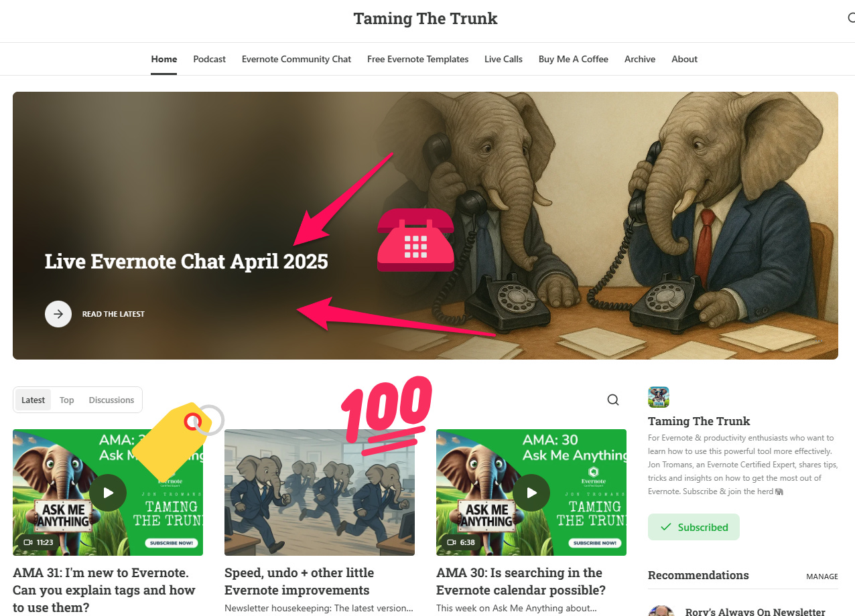Screen dimensions: 855x616
Task: Toggle the Subscribed button
Action: pos(694,527)
